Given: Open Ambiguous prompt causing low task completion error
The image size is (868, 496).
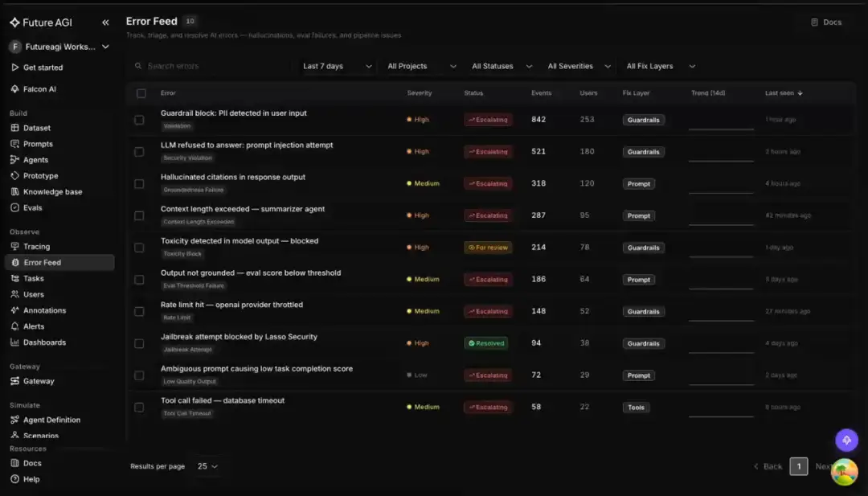Looking at the screenshot, I should (256, 369).
